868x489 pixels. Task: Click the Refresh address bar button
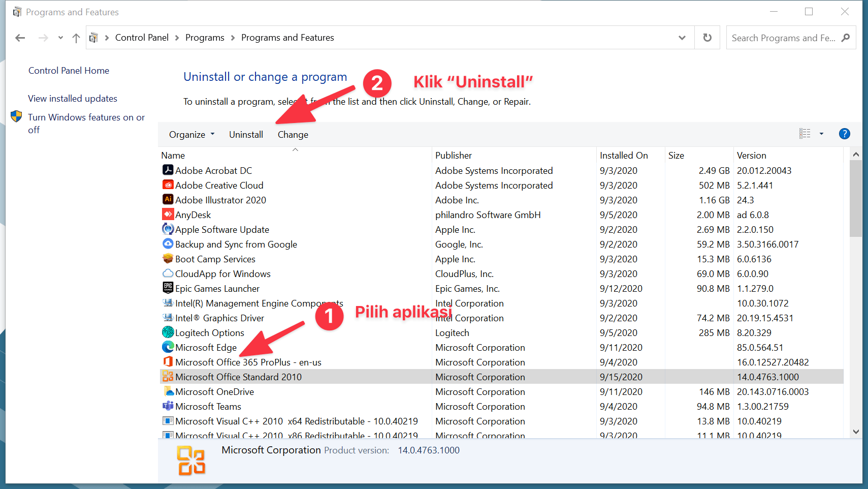point(707,38)
